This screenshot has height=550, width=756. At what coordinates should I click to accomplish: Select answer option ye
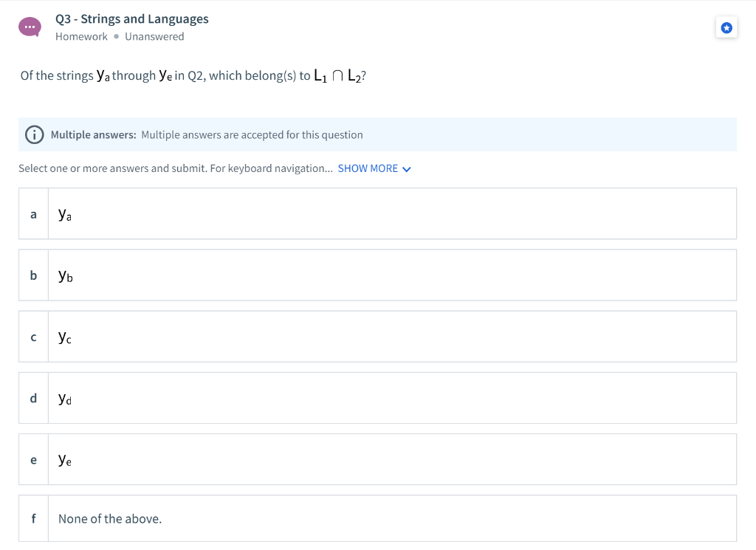click(377, 459)
